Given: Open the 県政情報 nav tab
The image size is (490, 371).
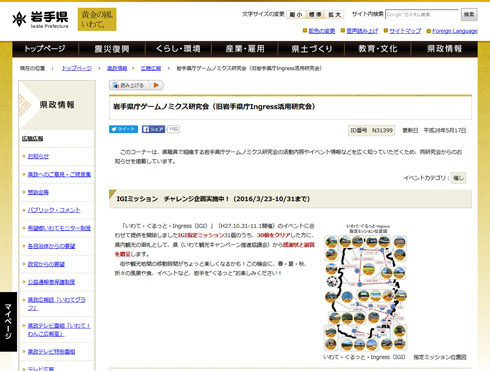Looking at the screenshot, I should pos(444,49).
